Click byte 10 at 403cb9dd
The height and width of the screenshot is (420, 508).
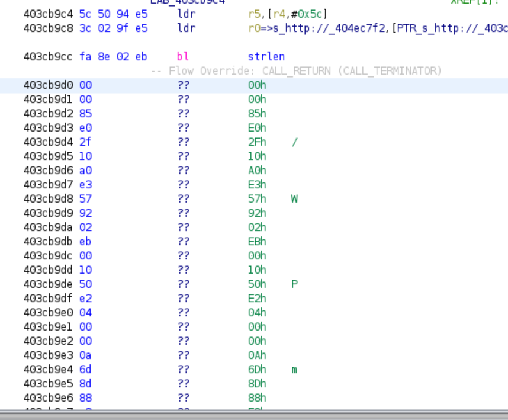coord(85,270)
